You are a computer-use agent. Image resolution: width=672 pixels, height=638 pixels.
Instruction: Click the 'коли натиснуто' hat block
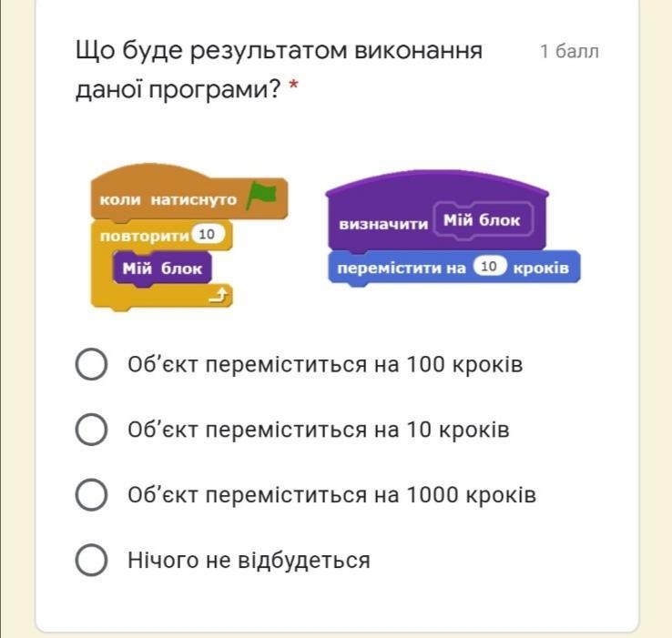click(168, 199)
